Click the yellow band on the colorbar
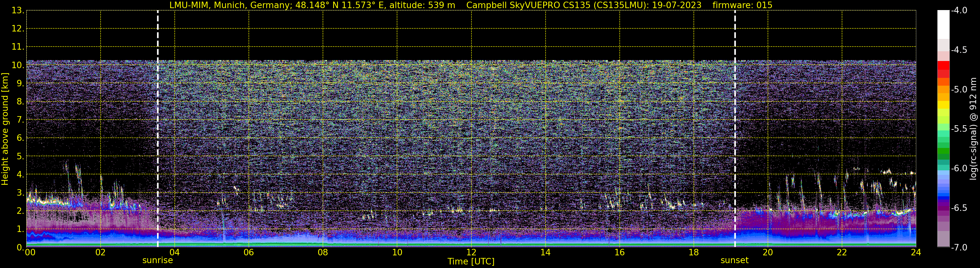Image resolution: width=980 pixels, height=268 pixels. coord(944,105)
